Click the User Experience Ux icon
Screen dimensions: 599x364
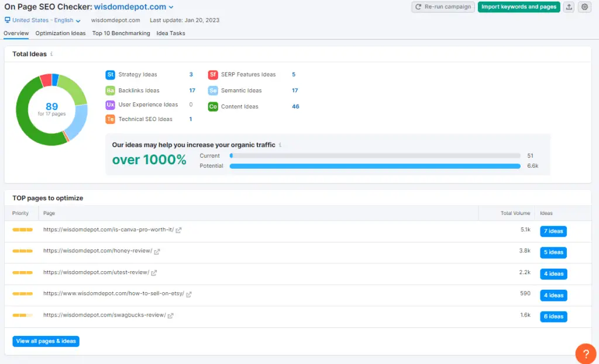coord(110,105)
